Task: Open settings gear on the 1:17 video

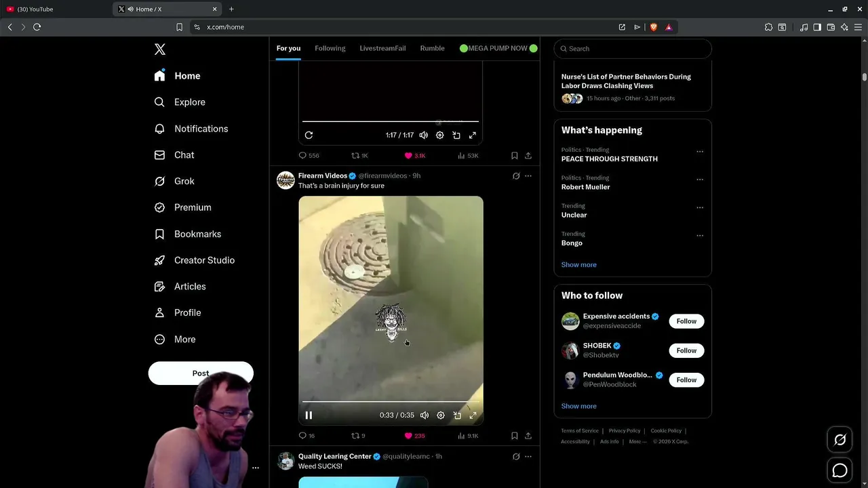Action: tap(440, 135)
